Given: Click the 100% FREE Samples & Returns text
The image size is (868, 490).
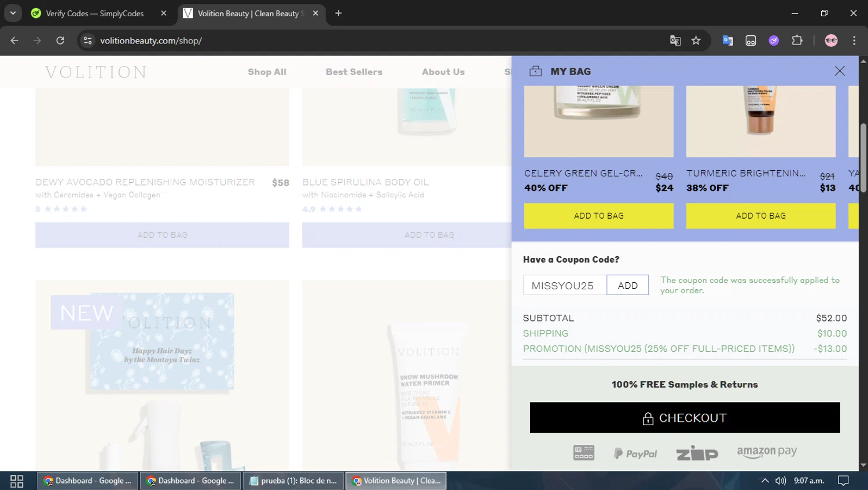Looking at the screenshot, I should [x=685, y=385].
